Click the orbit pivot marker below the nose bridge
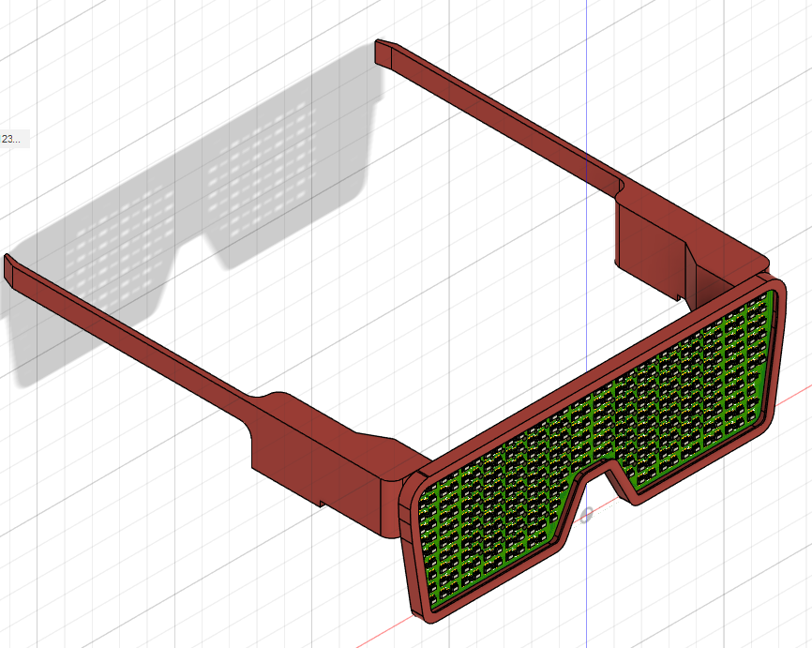Viewport: 812px width, 648px height. 587,515
